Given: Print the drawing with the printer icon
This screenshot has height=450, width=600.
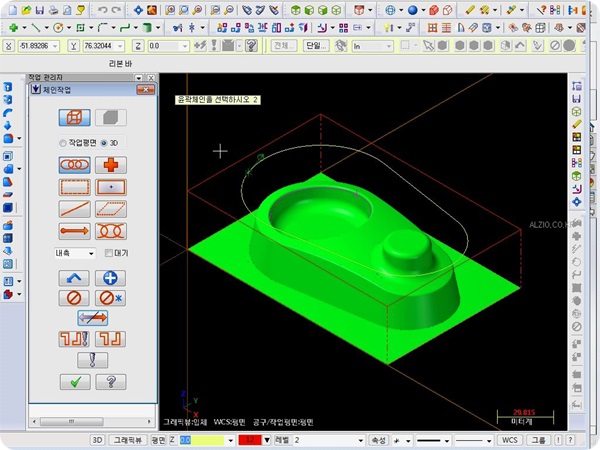Looking at the screenshot, I should pos(54,10).
